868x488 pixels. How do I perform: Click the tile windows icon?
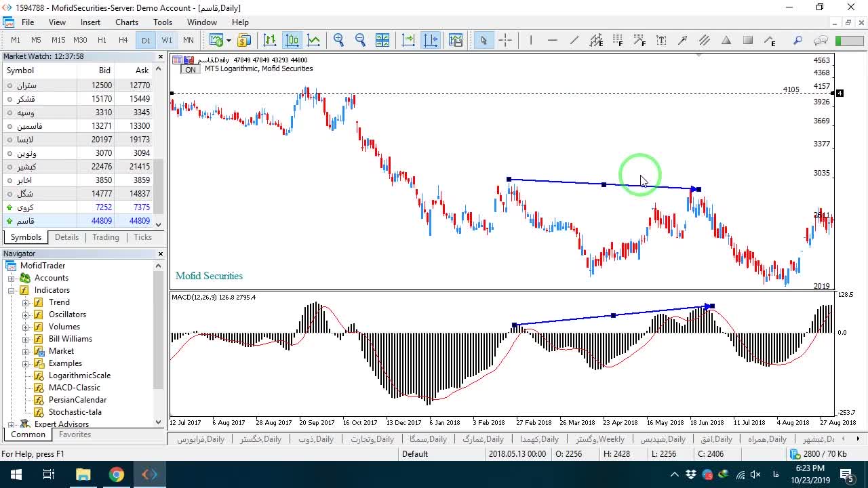382,41
